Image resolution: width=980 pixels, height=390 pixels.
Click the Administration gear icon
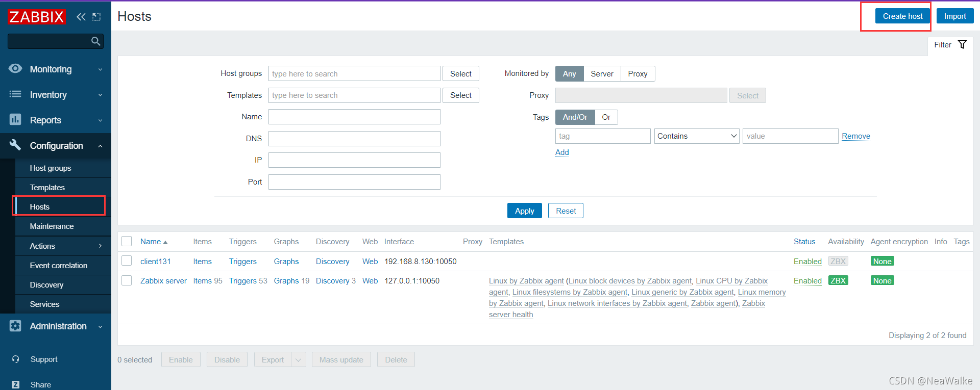click(15, 326)
